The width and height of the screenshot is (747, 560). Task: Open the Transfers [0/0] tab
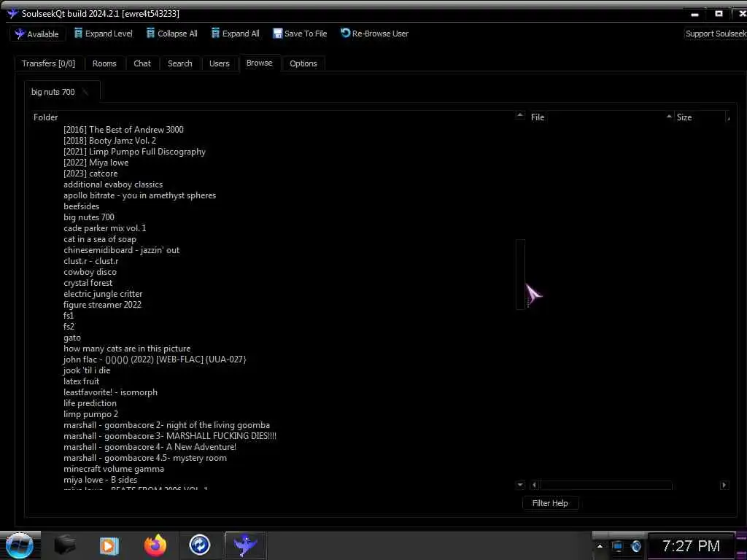pos(49,63)
